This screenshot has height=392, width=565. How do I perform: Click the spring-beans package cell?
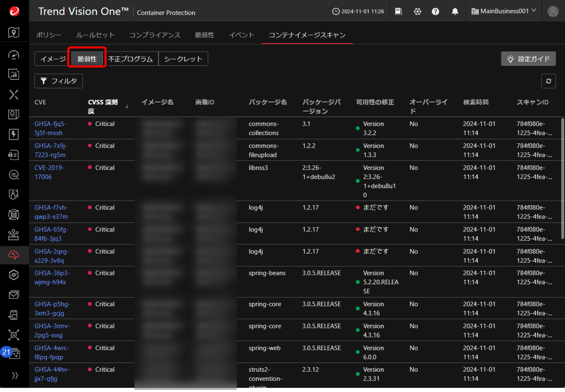pos(267,273)
